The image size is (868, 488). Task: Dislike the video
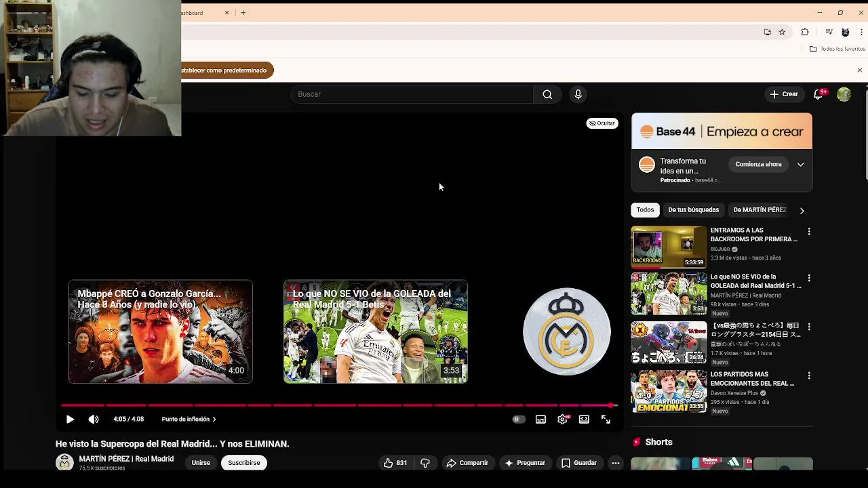pos(425,463)
